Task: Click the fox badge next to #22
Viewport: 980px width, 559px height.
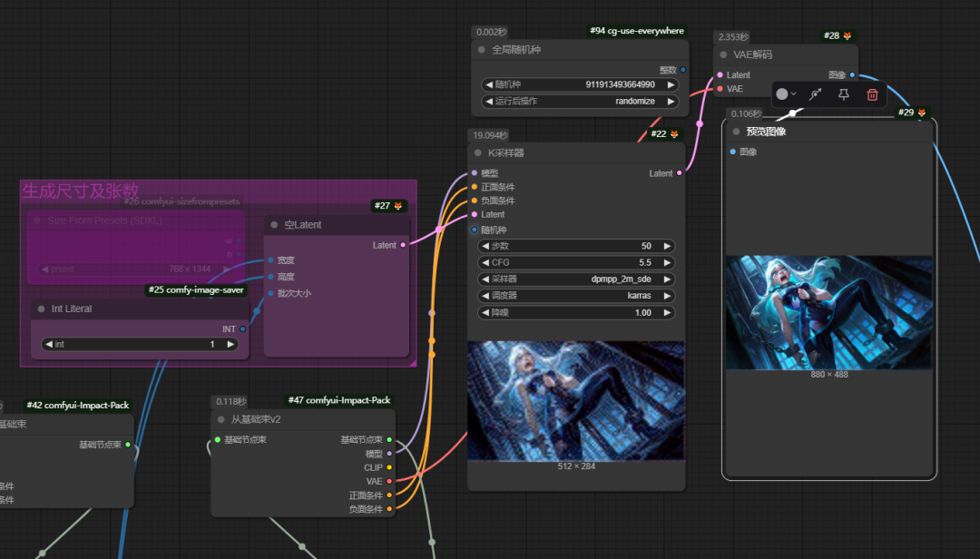Action: tap(673, 133)
